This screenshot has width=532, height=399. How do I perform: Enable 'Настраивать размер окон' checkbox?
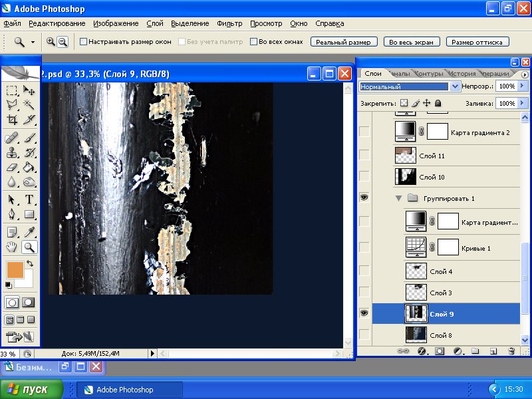[x=84, y=41]
